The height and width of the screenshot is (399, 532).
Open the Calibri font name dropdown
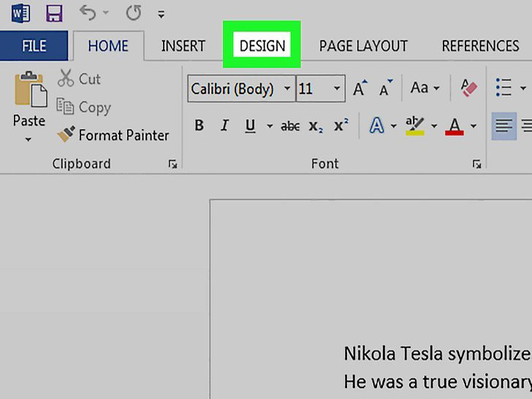287,88
